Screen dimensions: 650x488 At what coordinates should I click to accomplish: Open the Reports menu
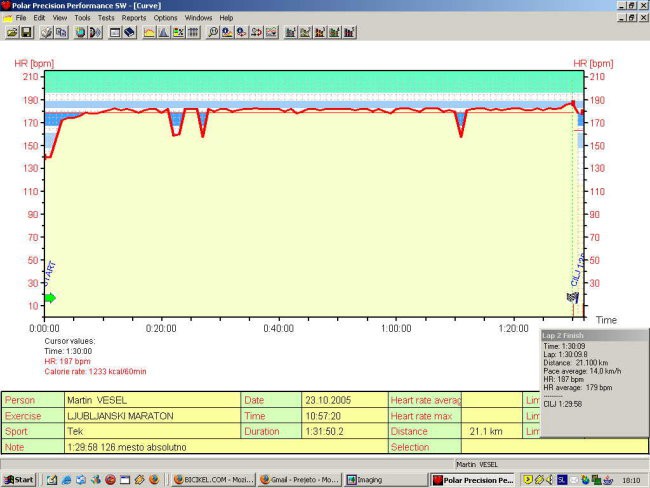(134, 18)
